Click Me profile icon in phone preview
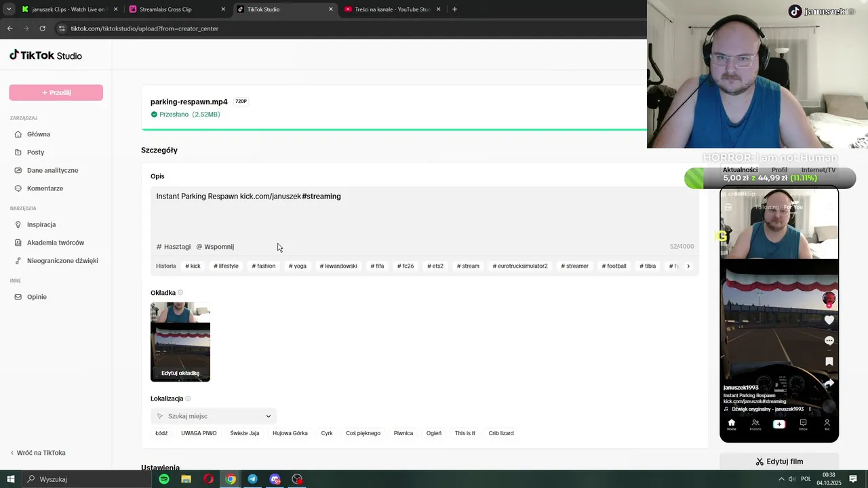This screenshot has height=488, width=868. coord(827,425)
